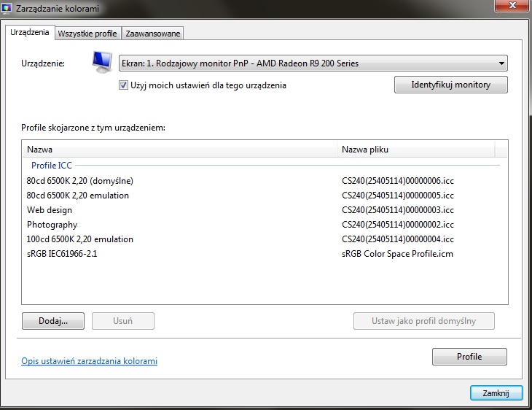Switch to the Wszystkie profile tab
The width and height of the screenshot is (532, 410).
coord(87,34)
